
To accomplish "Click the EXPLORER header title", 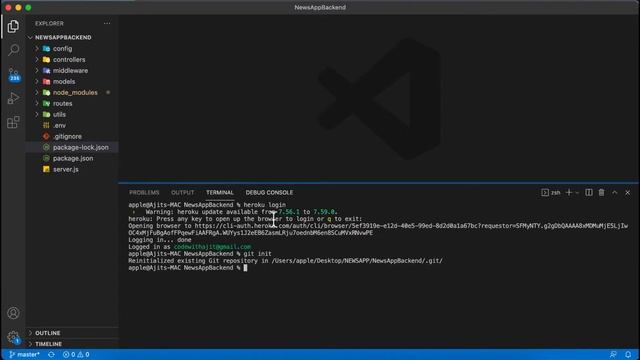I will pyautogui.click(x=49, y=23).
